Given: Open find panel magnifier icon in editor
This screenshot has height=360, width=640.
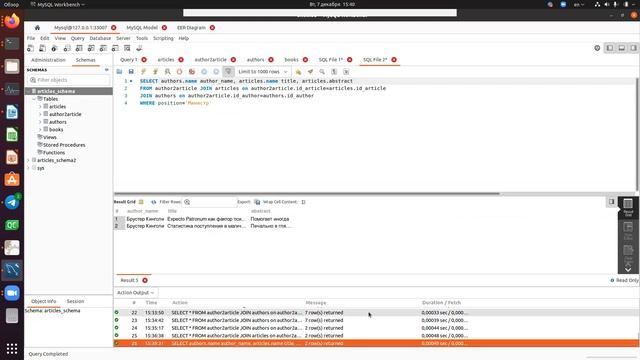Looking at the screenshot, I should coord(322,72).
